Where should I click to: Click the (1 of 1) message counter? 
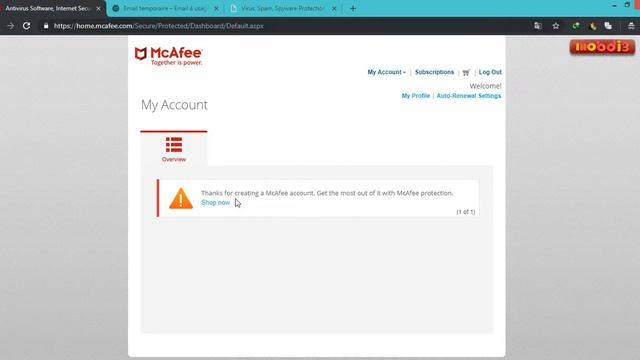coord(466,212)
